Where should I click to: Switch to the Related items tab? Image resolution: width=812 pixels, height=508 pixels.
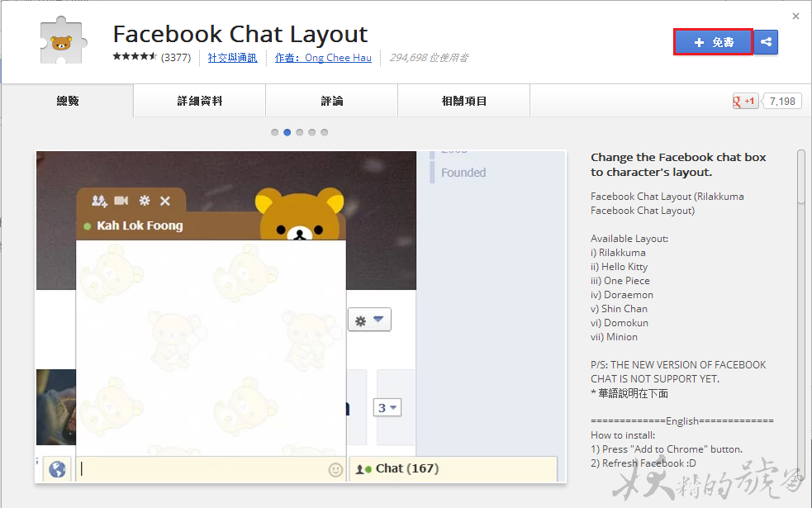[464, 101]
